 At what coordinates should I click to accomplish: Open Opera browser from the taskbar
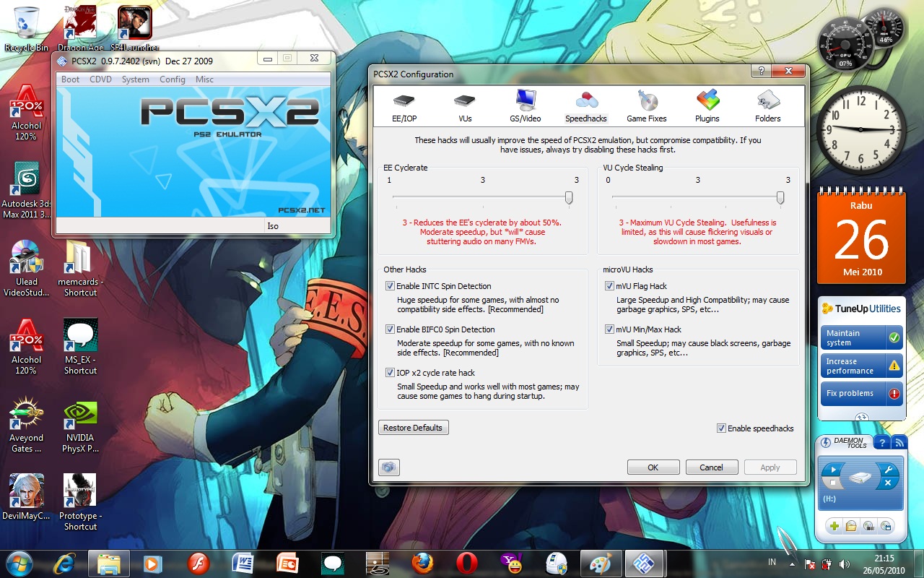coord(467,563)
